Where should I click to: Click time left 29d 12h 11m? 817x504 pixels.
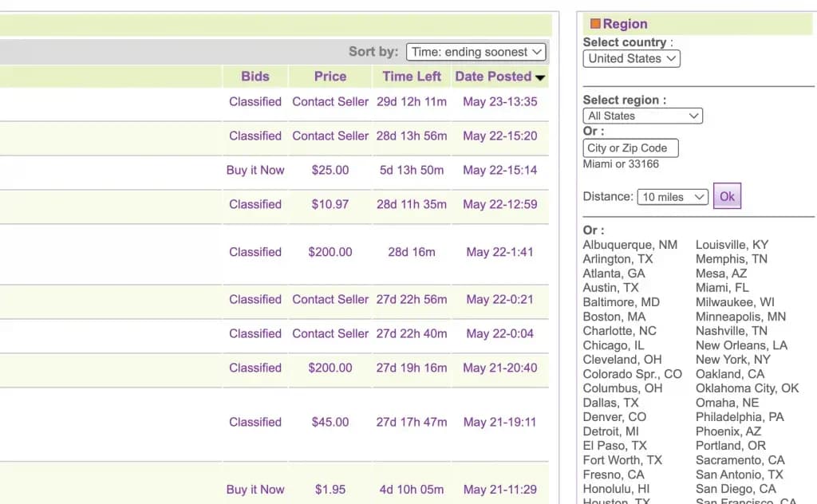(411, 102)
